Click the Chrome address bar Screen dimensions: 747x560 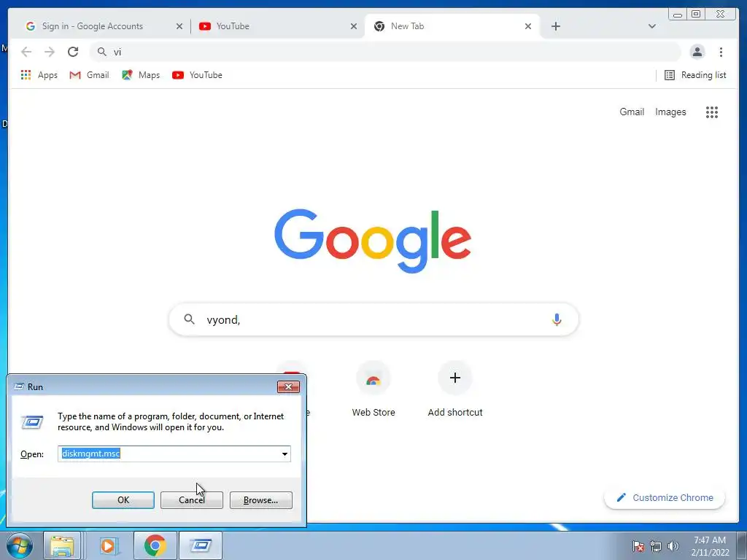385,52
